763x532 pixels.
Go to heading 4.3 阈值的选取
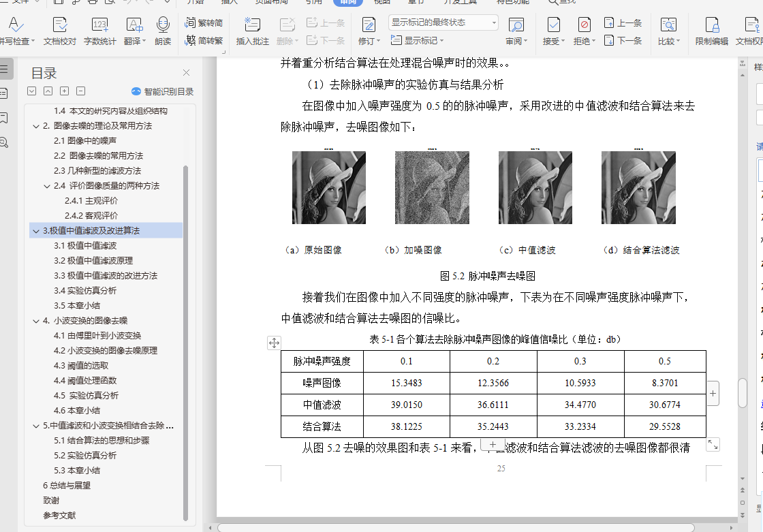81,366
